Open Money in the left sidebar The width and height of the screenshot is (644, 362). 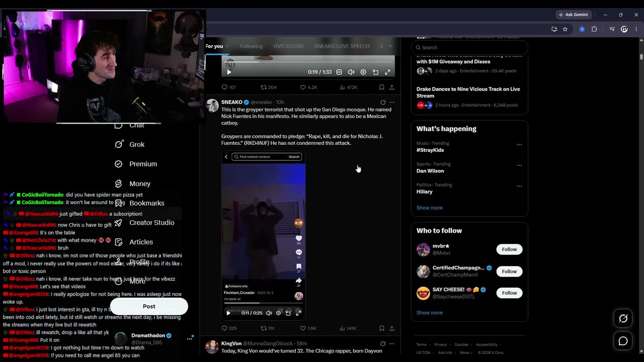(132, 184)
